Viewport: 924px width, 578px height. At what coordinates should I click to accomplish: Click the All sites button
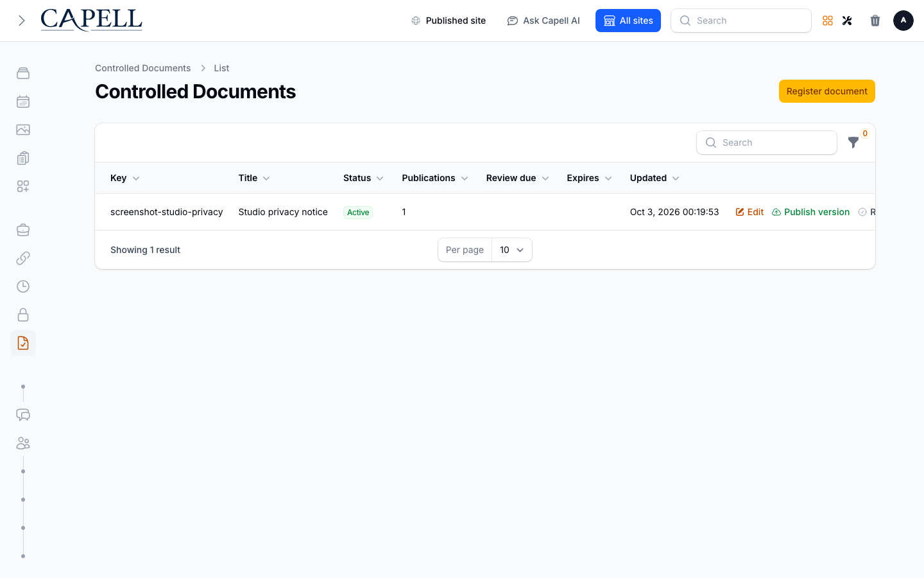pos(628,21)
